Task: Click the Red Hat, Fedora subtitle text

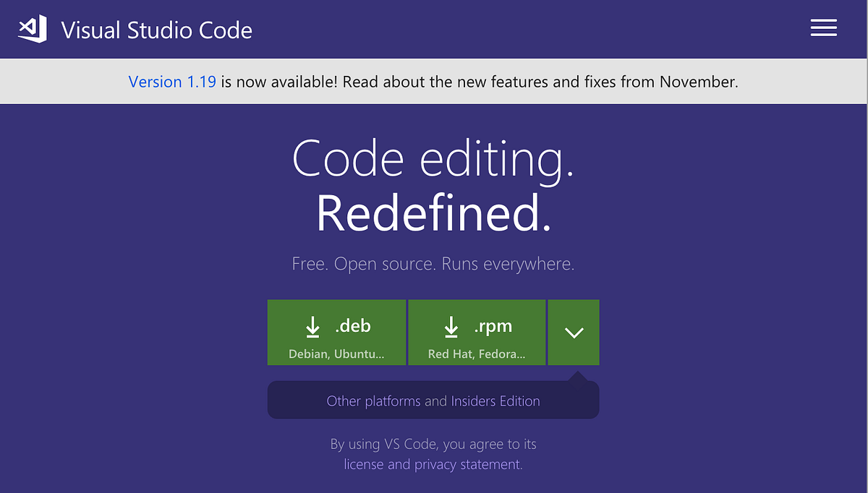Action: point(477,353)
